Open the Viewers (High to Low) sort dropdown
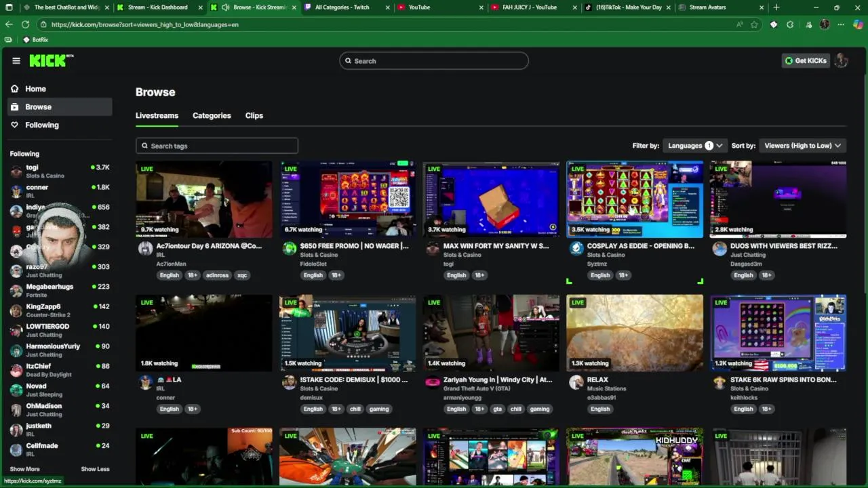 (x=802, y=145)
